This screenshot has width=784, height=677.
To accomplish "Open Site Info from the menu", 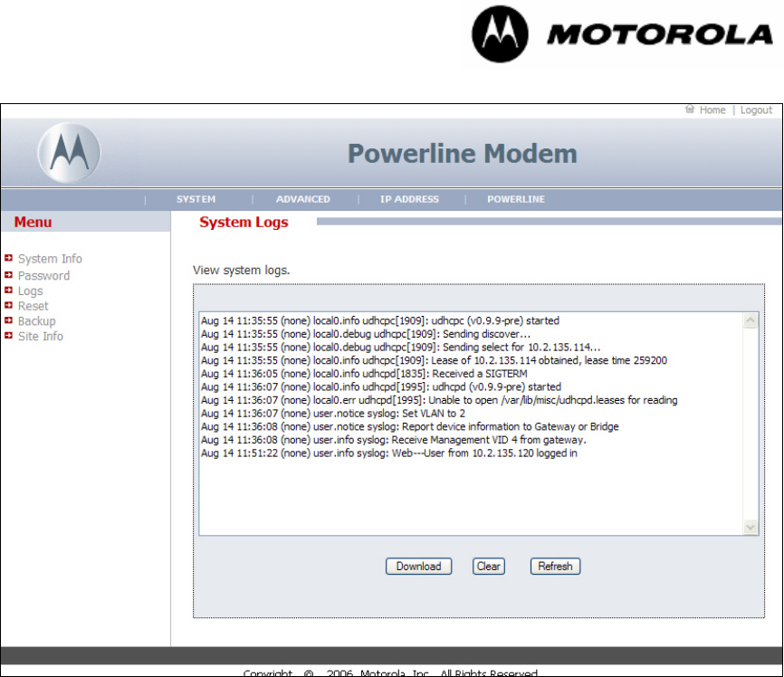I will [x=41, y=336].
